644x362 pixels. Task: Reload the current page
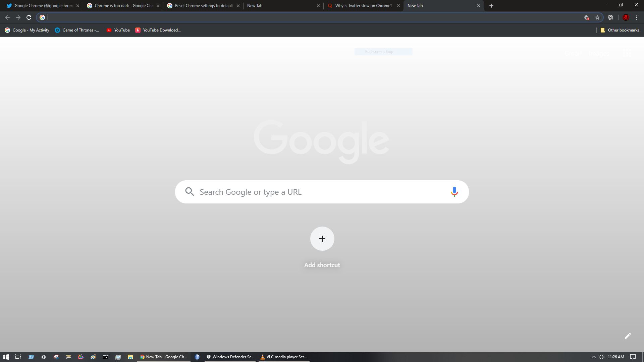[x=29, y=17]
